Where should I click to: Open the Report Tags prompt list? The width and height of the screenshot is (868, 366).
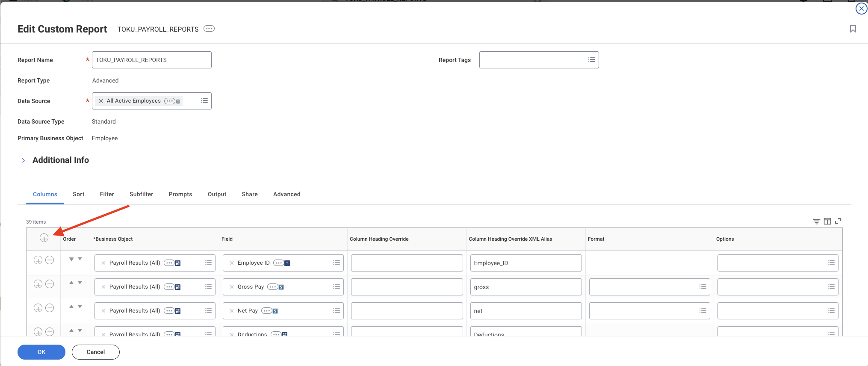[x=592, y=60]
